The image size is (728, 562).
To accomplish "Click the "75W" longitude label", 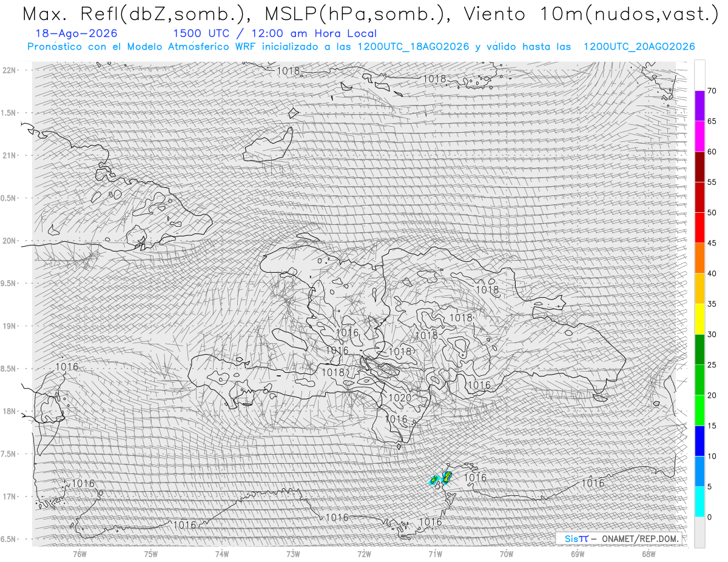I will 150,554.
